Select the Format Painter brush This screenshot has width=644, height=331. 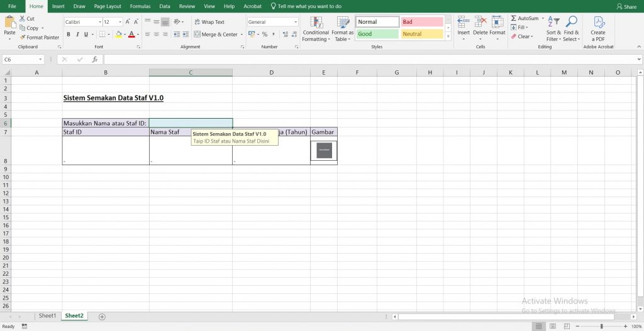[23, 37]
